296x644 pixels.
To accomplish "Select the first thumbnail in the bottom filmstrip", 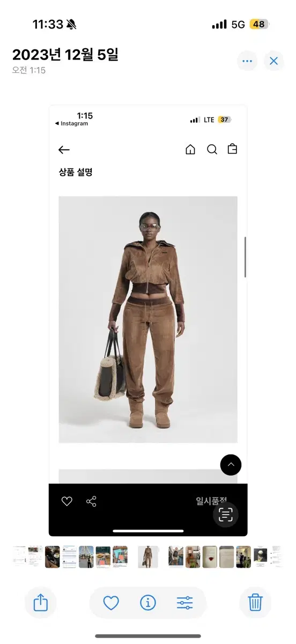I will pos(20,557).
